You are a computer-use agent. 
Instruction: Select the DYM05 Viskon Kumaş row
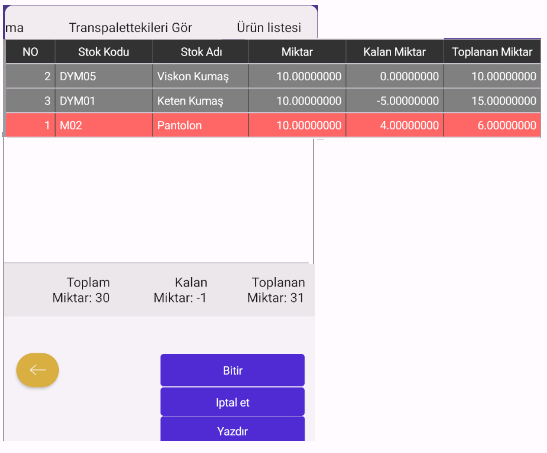(x=273, y=76)
